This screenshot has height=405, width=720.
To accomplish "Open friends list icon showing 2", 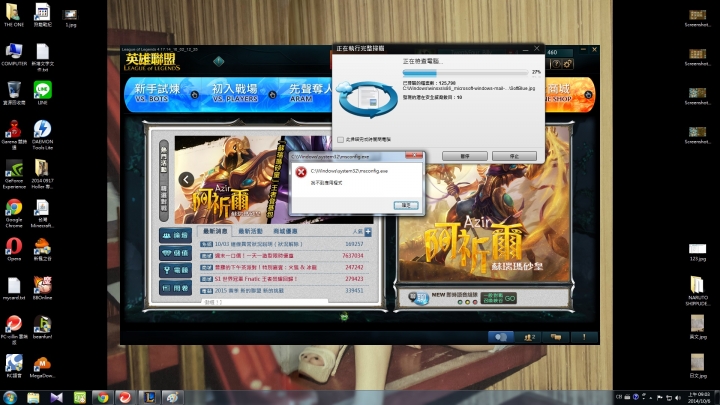I will (529, 337).
